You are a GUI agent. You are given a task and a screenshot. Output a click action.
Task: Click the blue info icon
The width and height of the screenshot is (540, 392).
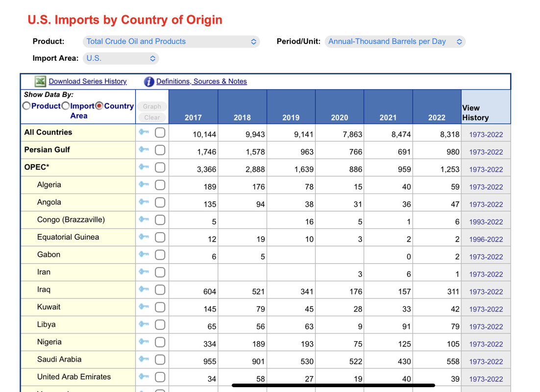[x=149, y=82]
